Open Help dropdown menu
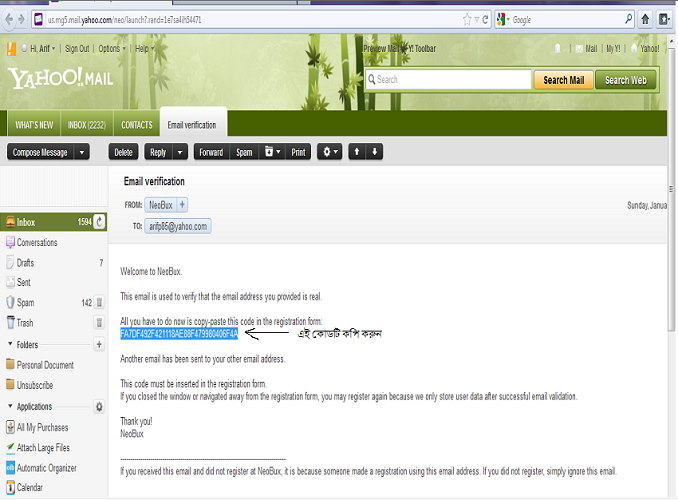Screen dimensions: 678x500 coord(144,48)
